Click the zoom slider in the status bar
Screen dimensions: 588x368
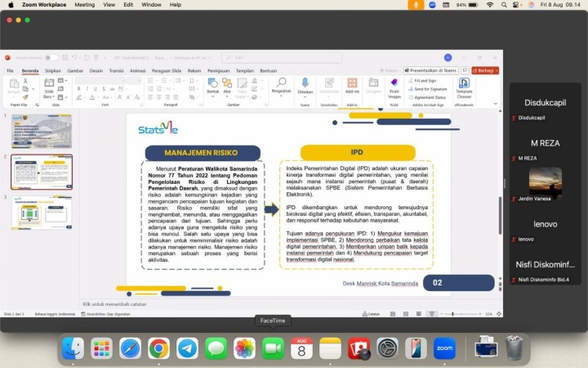[461, 314]
